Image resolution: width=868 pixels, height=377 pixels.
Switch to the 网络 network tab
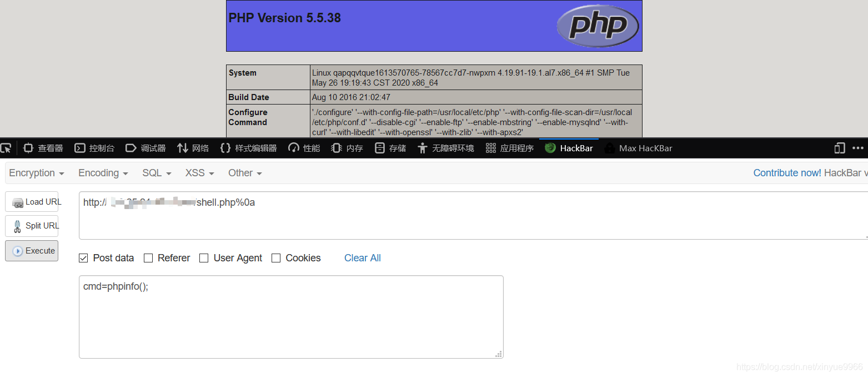[193, 148]
